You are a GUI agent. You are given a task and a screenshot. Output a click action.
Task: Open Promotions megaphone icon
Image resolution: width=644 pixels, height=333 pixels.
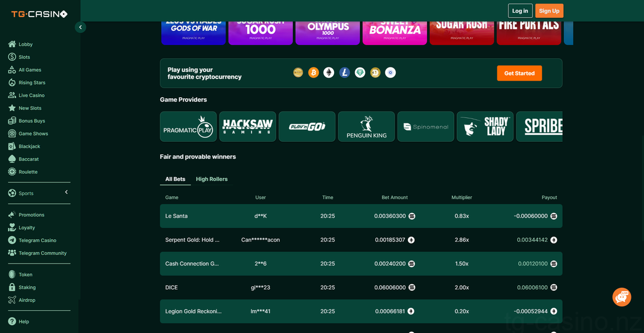(12, 215)
